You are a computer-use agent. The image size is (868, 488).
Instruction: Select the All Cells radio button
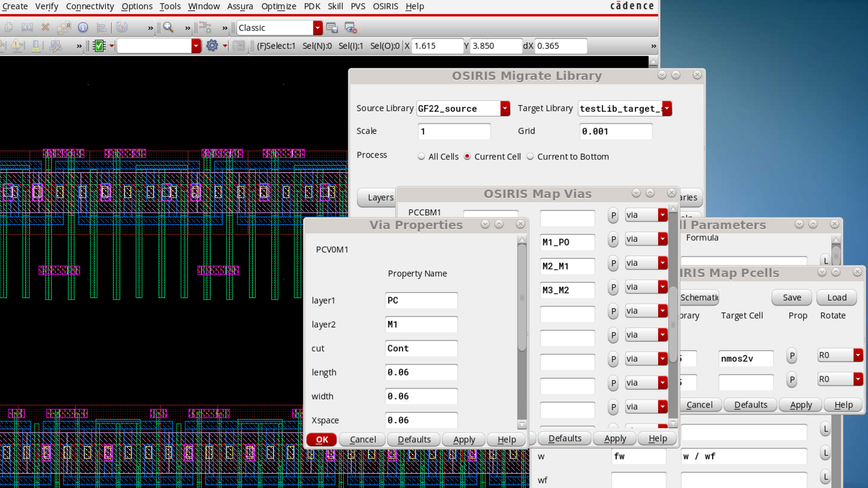coord(421,156)
